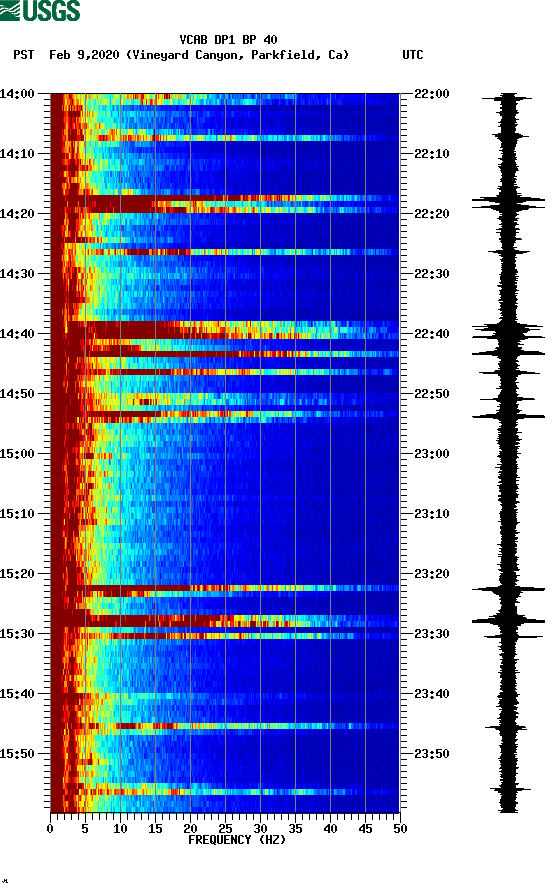
Task: Click the 10 Hz frequency axis label
Action: click(x=120, y=829)
